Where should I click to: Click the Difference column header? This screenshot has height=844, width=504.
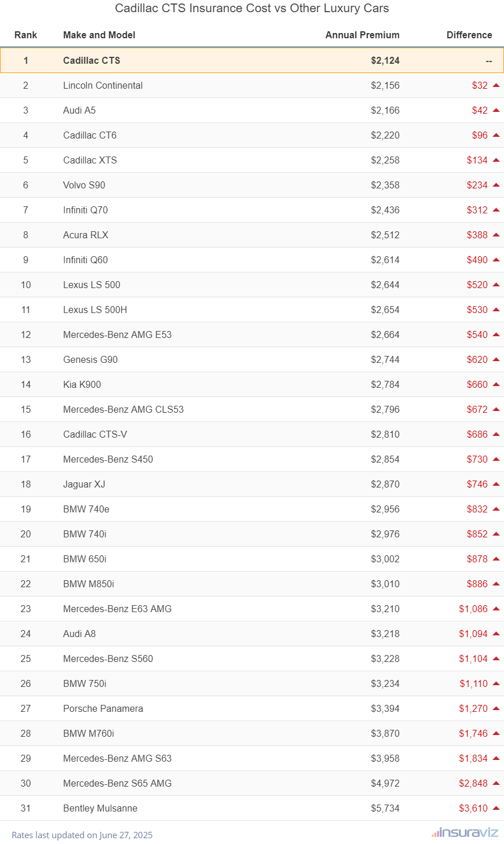coord(469,35)
